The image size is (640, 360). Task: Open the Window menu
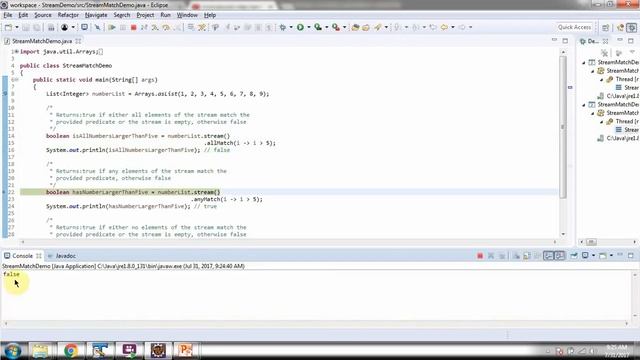187,15
